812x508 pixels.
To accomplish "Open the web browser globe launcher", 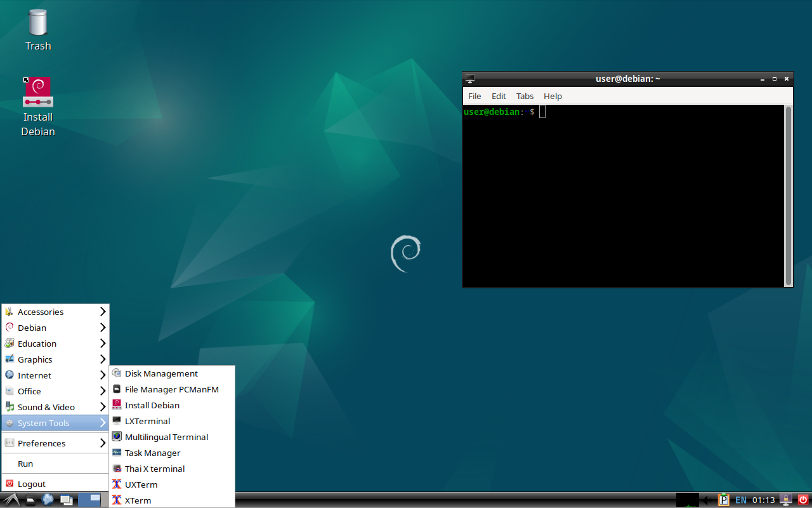I will click(48, 500).
